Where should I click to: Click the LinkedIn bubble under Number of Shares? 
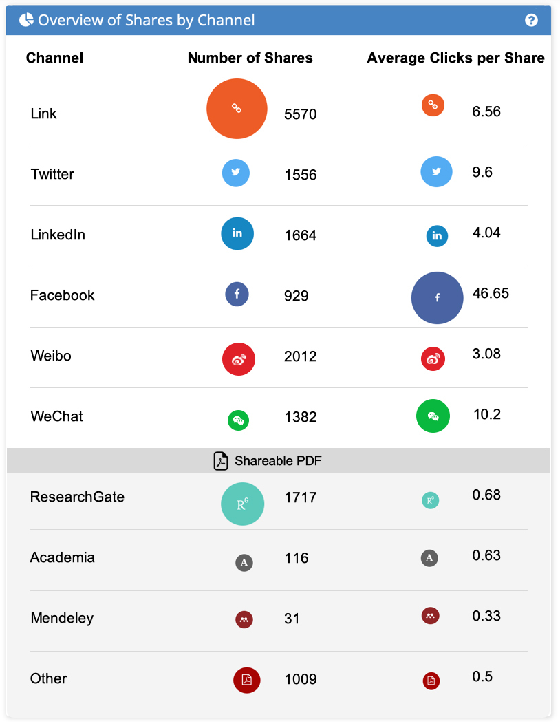237,233
